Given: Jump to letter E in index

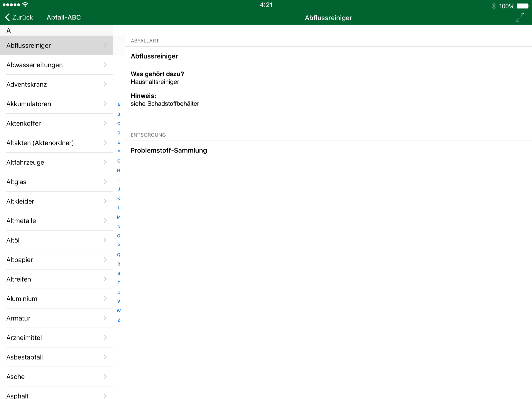Looking at the screenshot, I should tap(119, 142).
